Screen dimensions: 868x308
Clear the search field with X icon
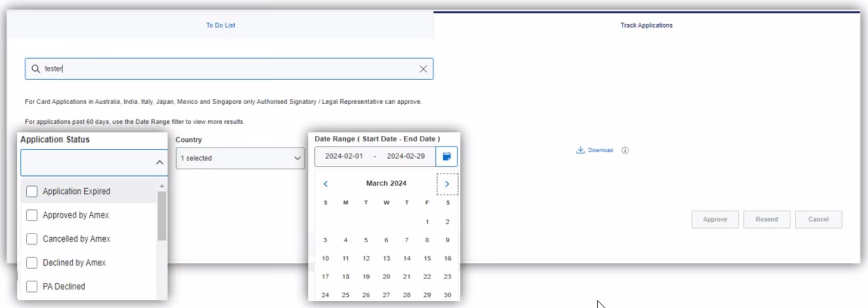423,69
